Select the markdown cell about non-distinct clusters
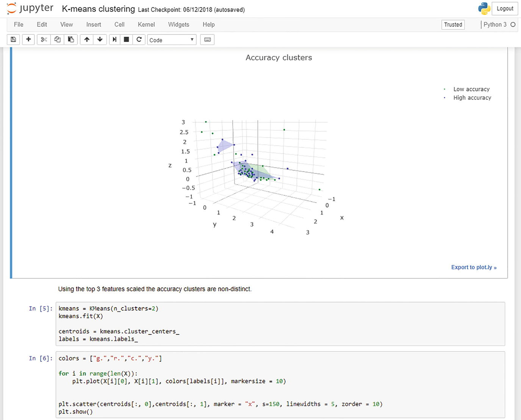This screenshot has width=521, height=420. point(155,289)
